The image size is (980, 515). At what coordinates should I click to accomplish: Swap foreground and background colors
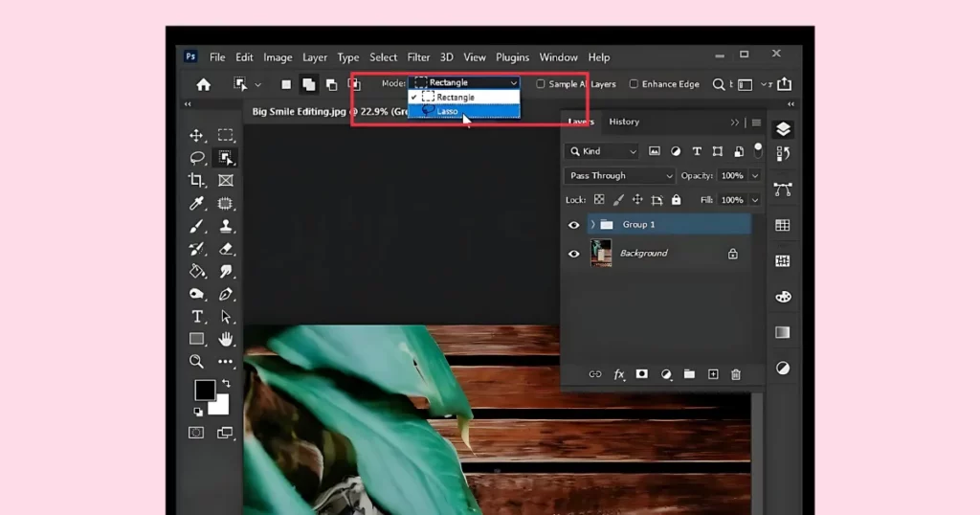pyautogui.click(x=226, y=383)
